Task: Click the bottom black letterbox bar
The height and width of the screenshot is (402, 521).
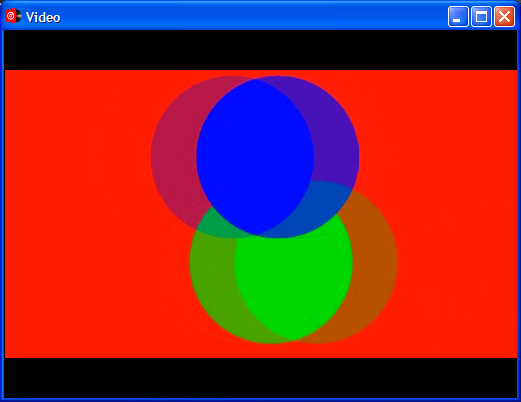Action: pyautogui.click(x=261, y=378)
